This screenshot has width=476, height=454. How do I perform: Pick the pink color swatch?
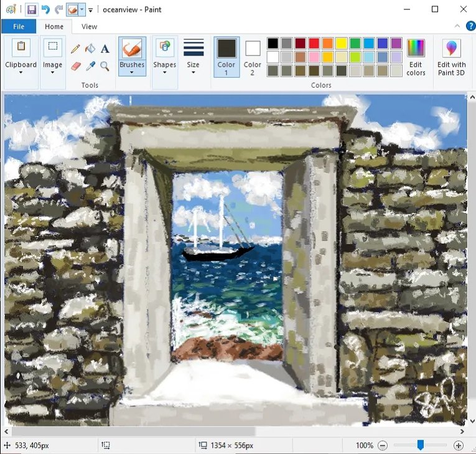[x=314, y=57]
